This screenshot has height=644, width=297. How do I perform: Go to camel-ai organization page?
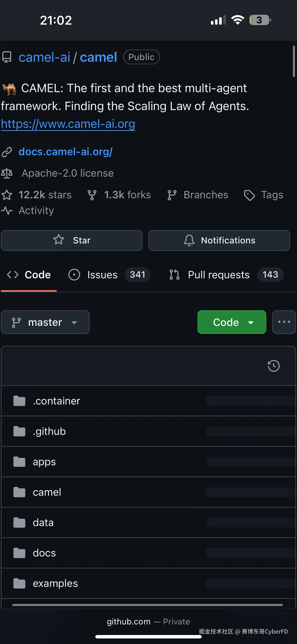click(44, 57)
